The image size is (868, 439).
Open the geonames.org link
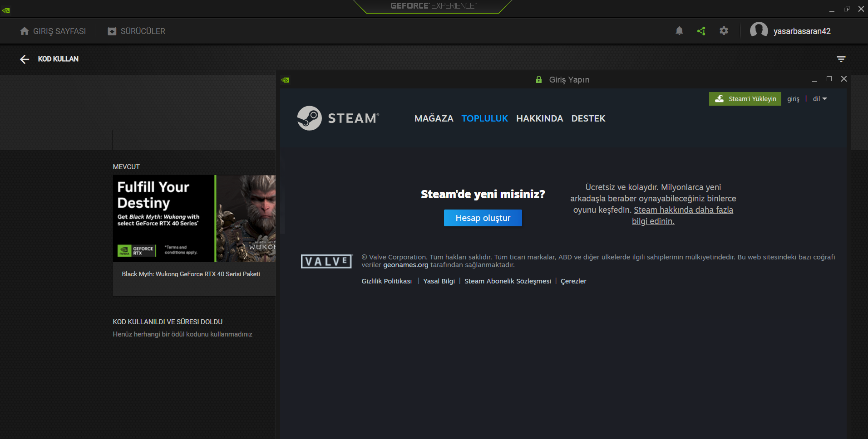tap(406, 265)
